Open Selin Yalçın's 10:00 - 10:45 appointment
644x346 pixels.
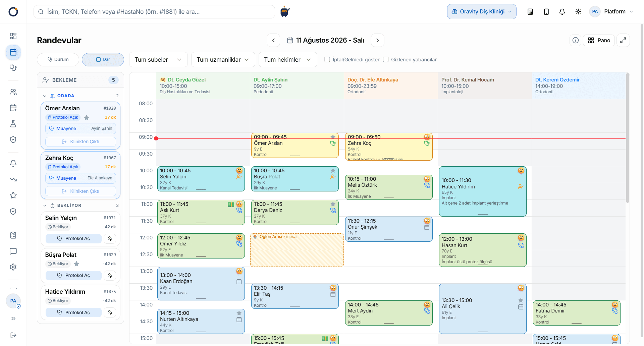click(x=201, y=179)
